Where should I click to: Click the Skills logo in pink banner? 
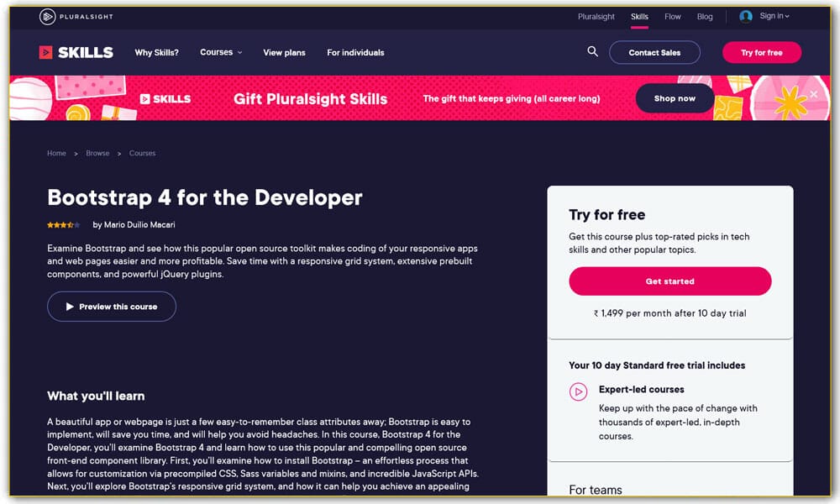(165, 99)
